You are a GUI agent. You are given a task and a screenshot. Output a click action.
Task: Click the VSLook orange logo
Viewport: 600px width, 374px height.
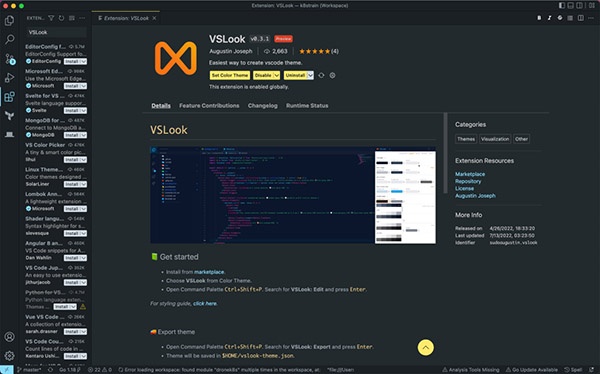(176, 58)
